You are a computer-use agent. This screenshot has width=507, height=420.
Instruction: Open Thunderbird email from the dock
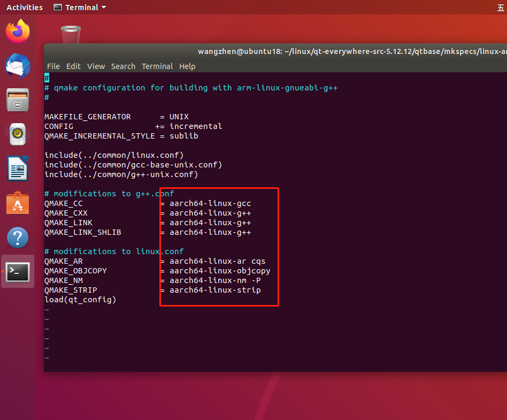point(17,66)
